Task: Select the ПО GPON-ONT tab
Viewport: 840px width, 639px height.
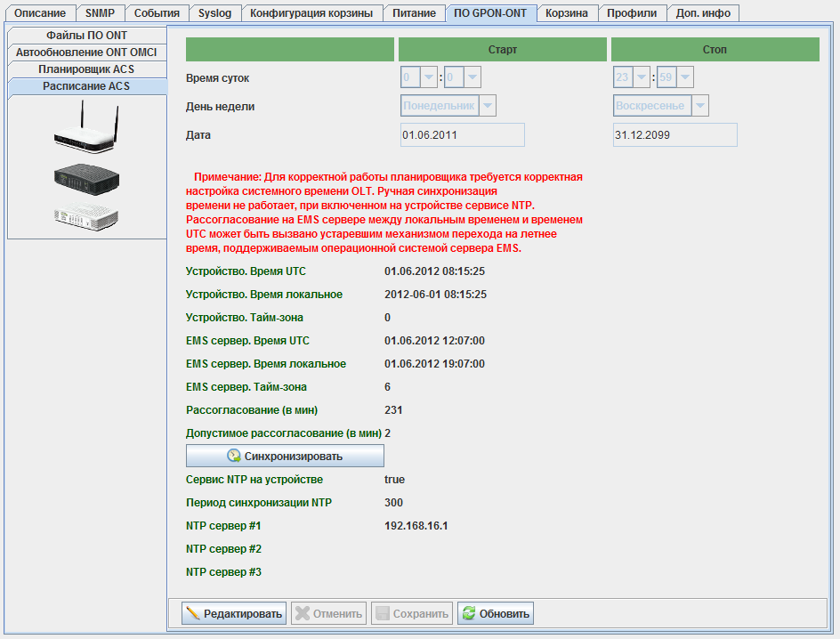Action: pos(490,12)
